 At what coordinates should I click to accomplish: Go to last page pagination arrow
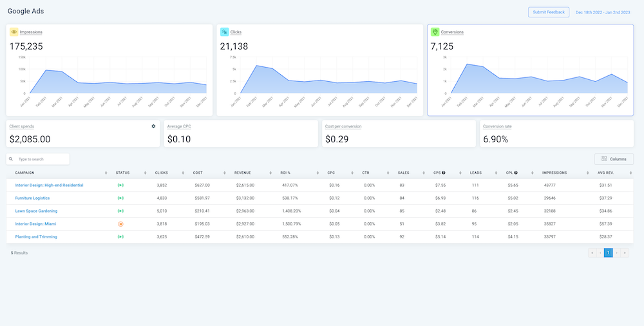point(625,253)
